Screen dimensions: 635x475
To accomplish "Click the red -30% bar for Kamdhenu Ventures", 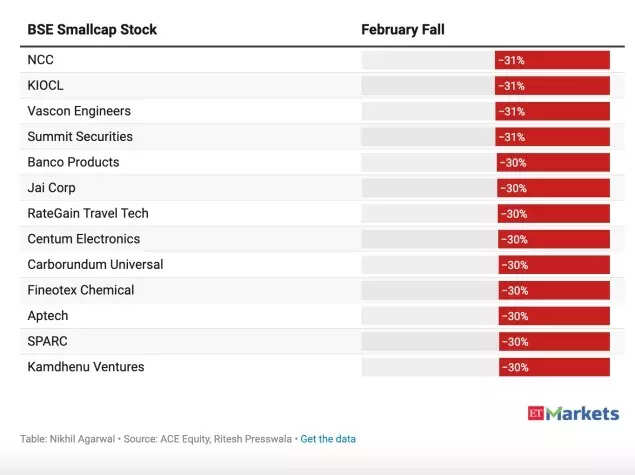I will tap(554, 367).
